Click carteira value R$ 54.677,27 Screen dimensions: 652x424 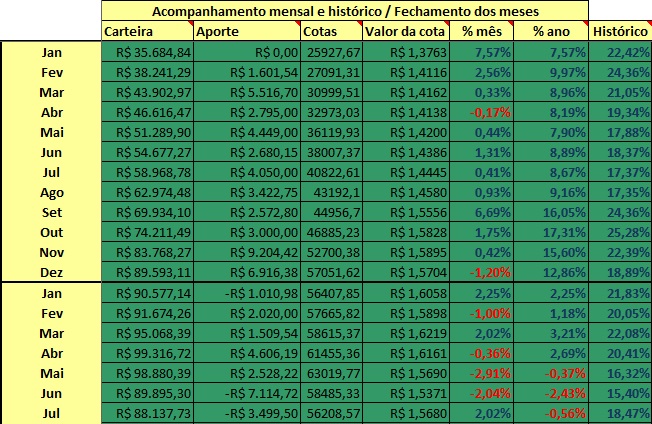point(147,152)
